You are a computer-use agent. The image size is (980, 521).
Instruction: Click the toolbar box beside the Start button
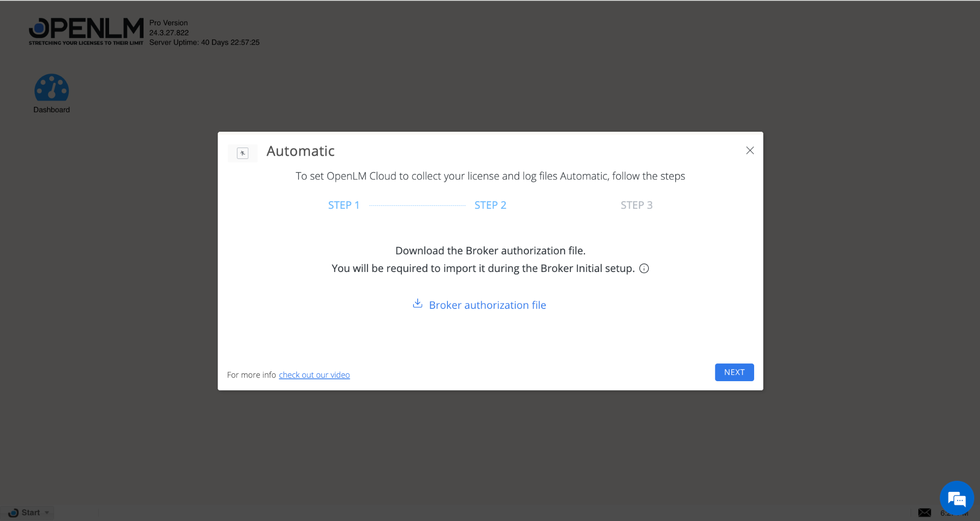(x=77, y=512)
